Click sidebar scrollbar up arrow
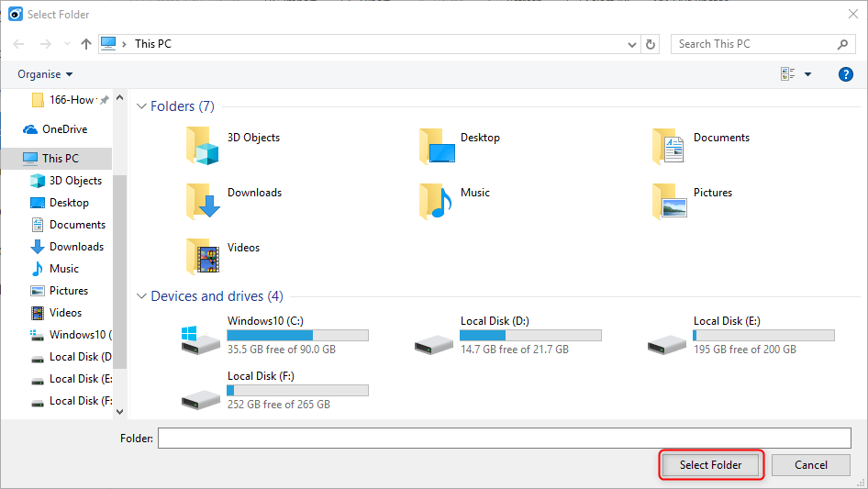Image resolution: width=868 pixels, height=489 pixels. 120,97
